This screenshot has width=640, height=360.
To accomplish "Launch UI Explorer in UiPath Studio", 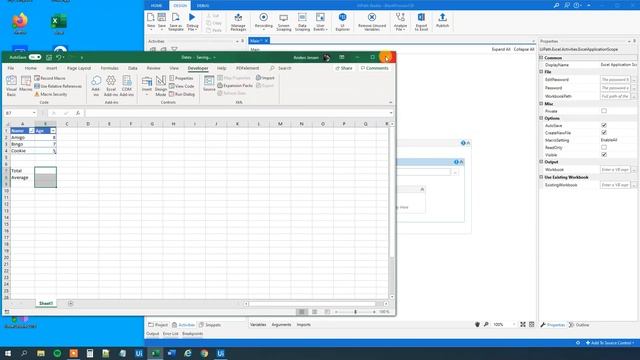I will (x=342, y=22).
